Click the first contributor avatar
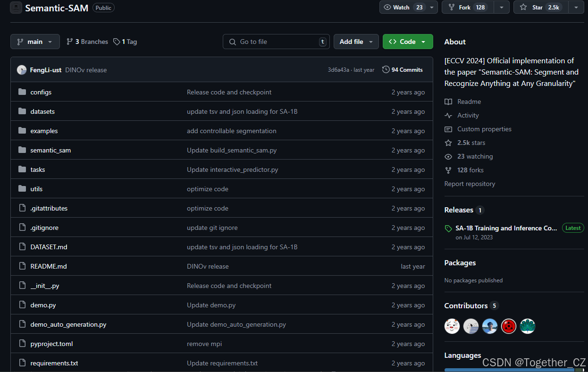This screenshot has height=372, width=588. (x=452, y=326)
